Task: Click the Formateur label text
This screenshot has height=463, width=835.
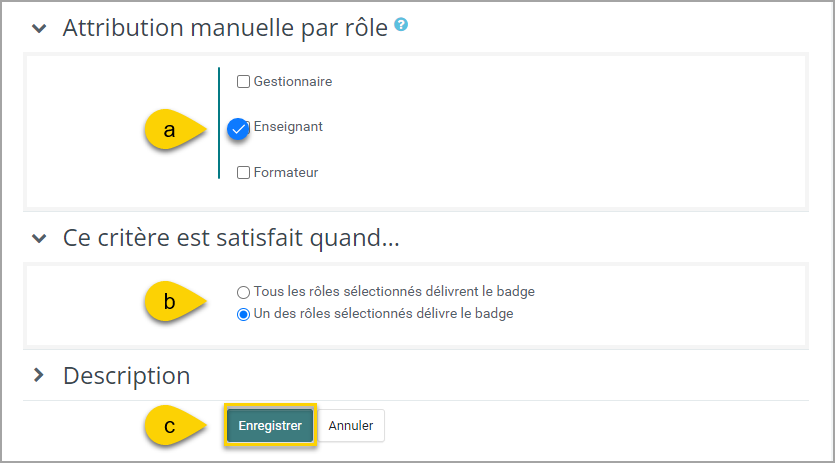Action: [x=286, y=173]
